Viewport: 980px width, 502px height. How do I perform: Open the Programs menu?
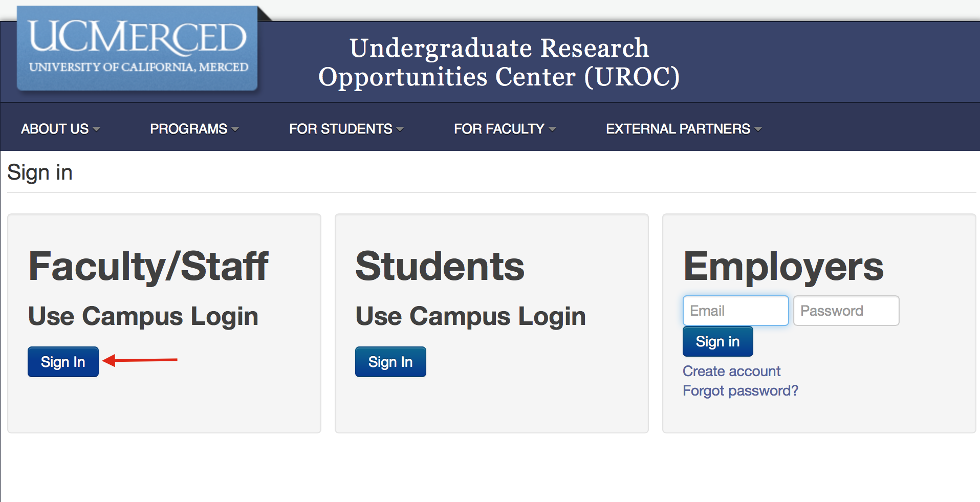point(188,129)
